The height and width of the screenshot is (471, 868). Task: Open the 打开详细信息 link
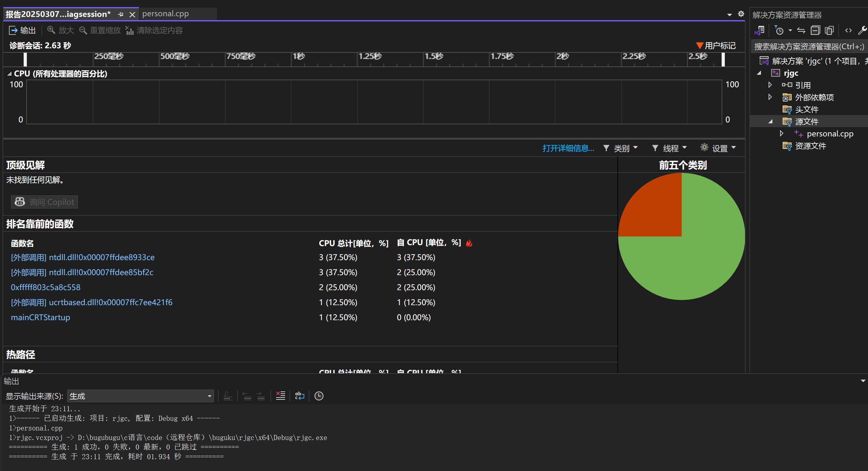[x=568, y=148]
